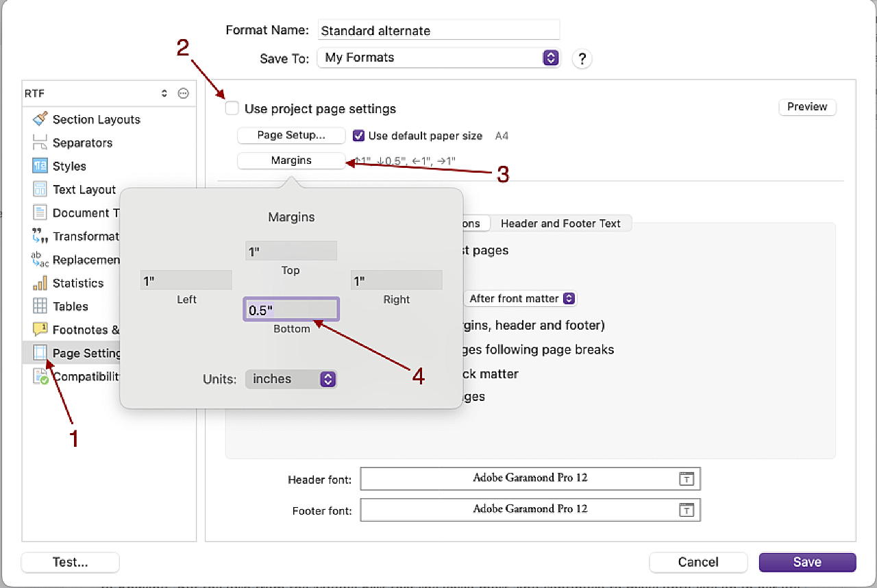Select the Statistics bar chart icon
The height and width of the screenshot is (588, 877).
coord(40,283)
